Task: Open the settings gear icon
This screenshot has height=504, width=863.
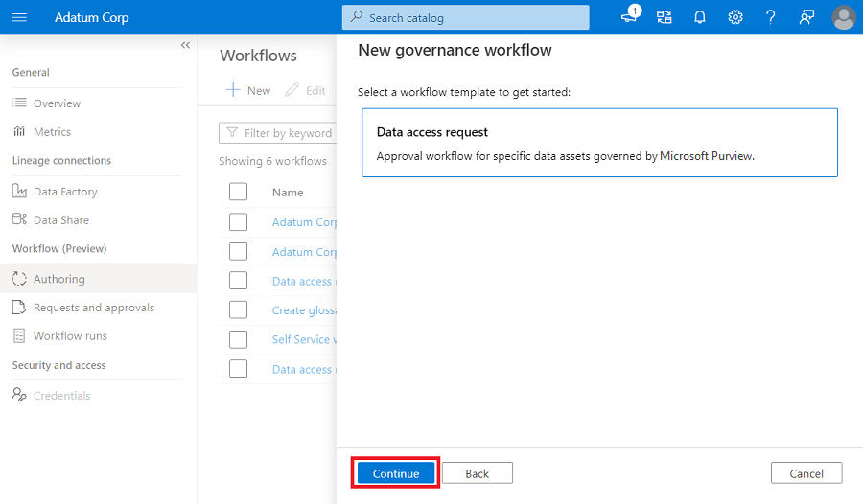Action: pos(735,17)
